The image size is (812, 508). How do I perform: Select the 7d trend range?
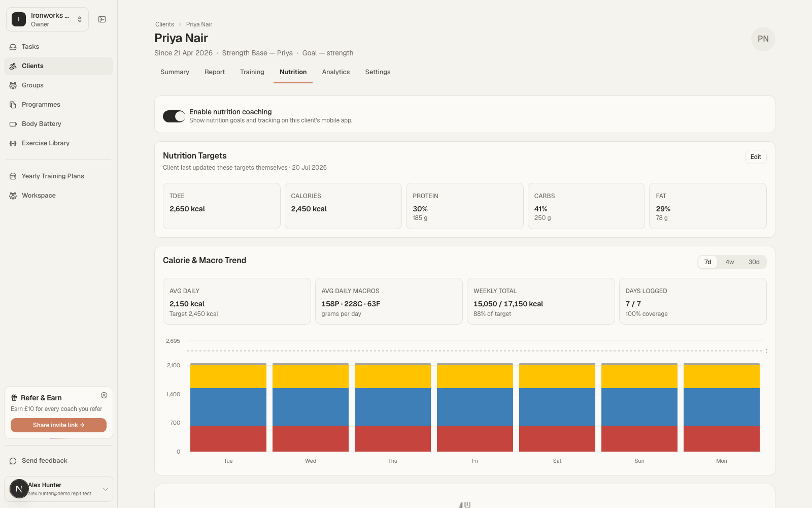pyautogui.click(x=707, y=262)
